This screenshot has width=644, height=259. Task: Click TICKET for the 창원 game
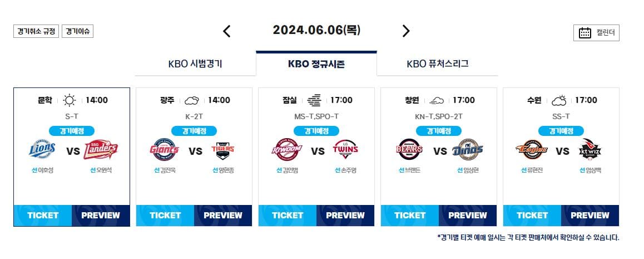(410, 216)
